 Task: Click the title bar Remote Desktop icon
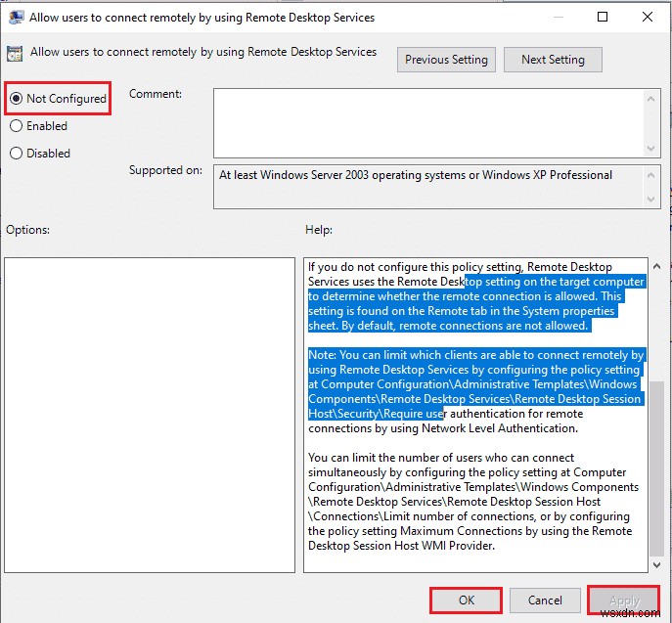(x=17, y=18)
